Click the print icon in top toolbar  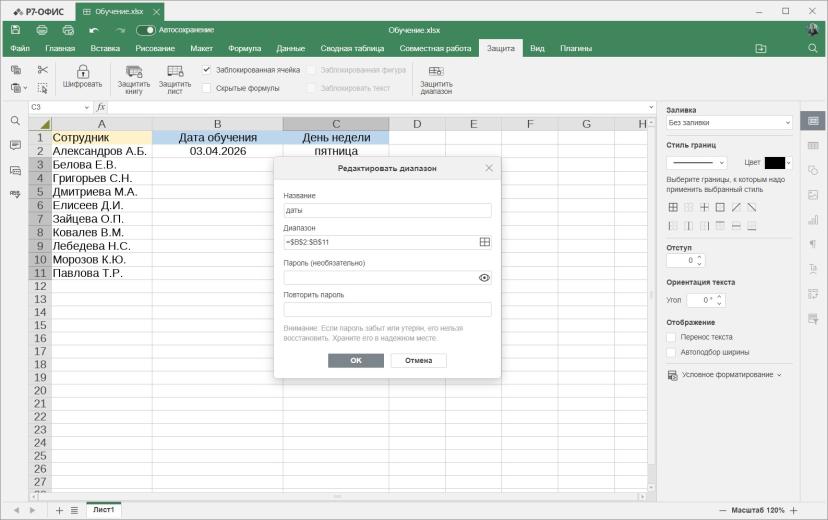tap(42, 30)
